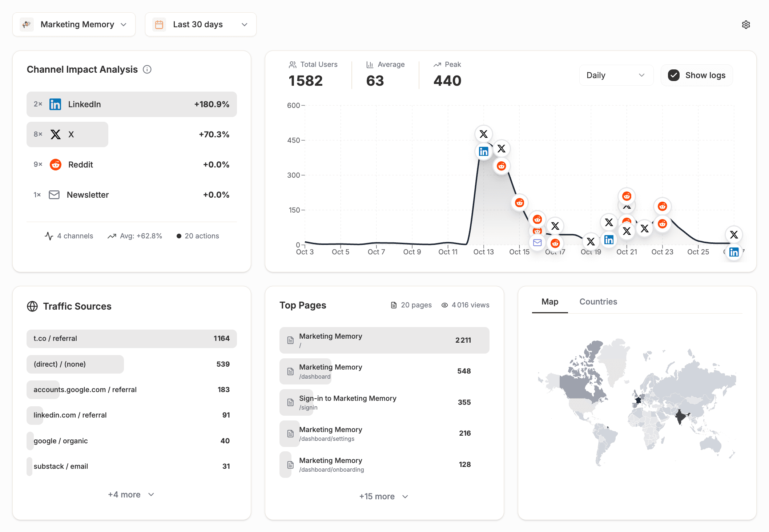Switch to the Countries tab
769x532 pixels.
pyautogui.click(x=598, y=302)
